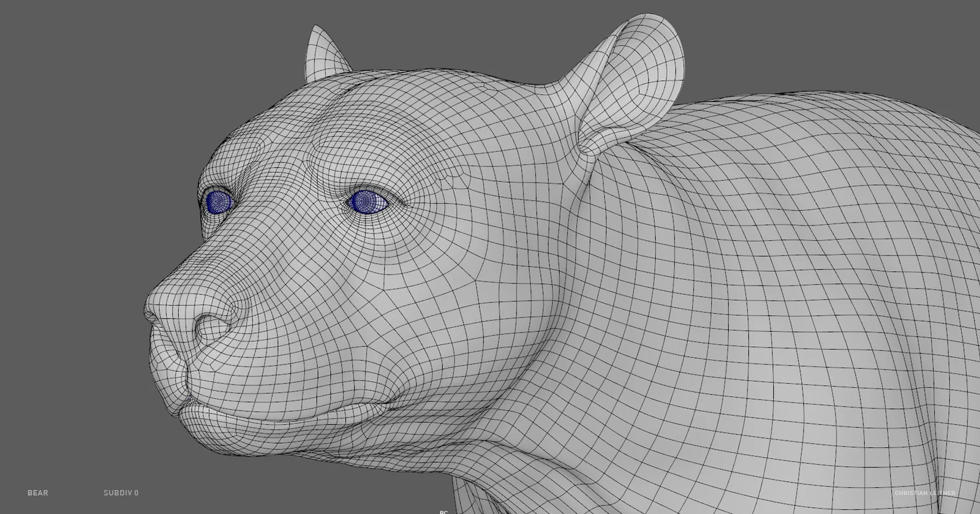Screen dimensions: 980x514
Task: Click the 'SUBDIV 0' label text
Action: click(x=121, y=493)
